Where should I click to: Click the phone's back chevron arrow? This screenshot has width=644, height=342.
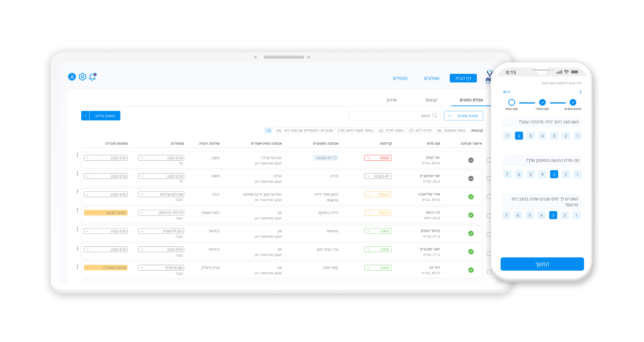tap(580, 92)
